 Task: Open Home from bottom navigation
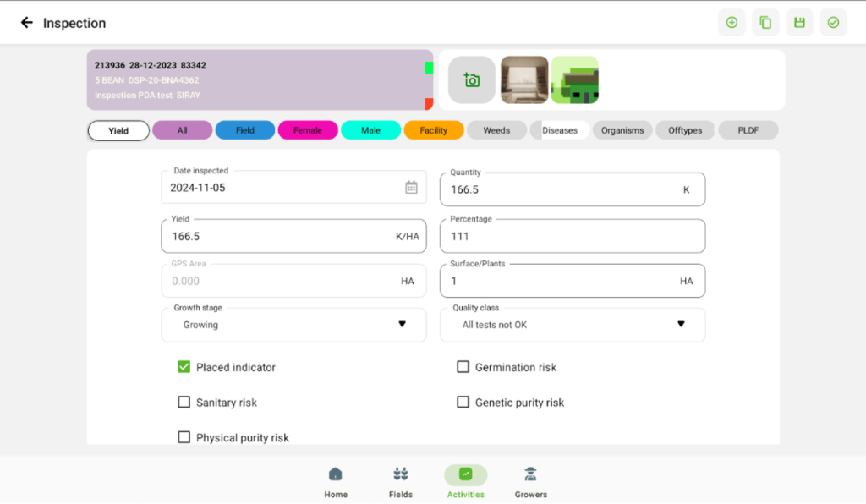[336, 482]
